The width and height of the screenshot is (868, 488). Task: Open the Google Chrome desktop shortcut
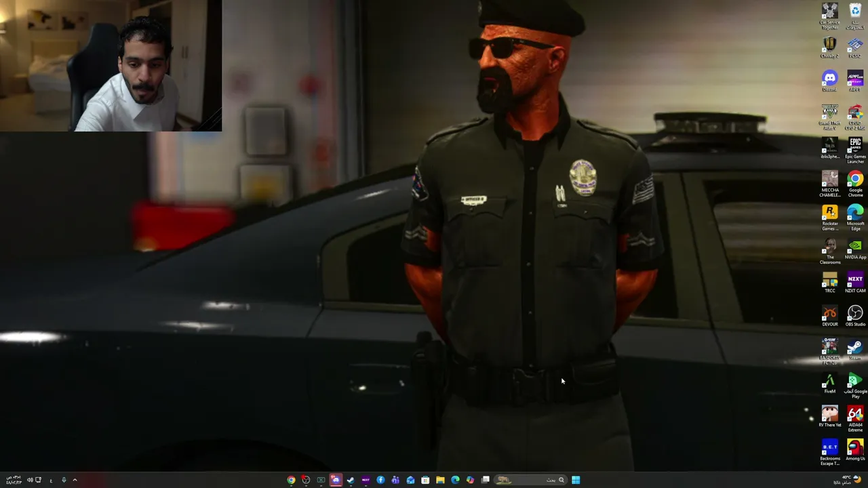[855, 184]
